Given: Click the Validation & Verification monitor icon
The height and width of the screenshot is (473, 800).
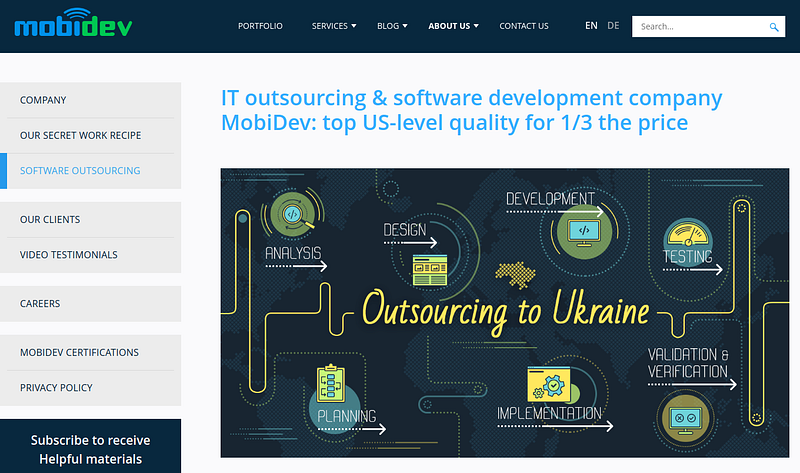Looking at the screenshot, I should (685, 419).
